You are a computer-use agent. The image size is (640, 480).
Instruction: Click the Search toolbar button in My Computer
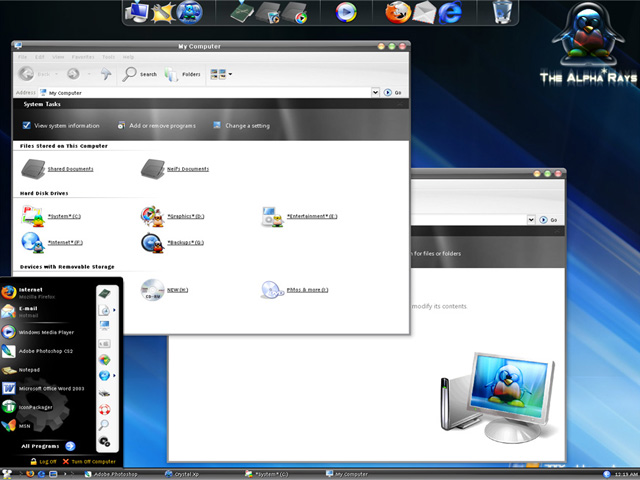click(x=140, y=74)
